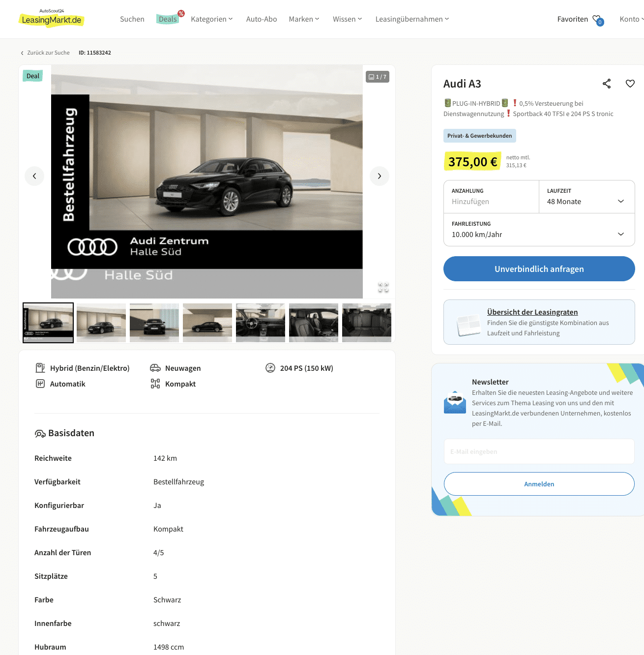Click the Reichweite value 142 km
This screenshot has height=655, width=644.
pos(165,458)
